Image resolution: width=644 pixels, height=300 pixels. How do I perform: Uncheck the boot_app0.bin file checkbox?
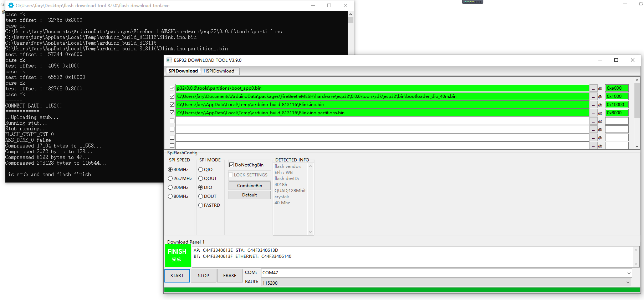point(172,88)
